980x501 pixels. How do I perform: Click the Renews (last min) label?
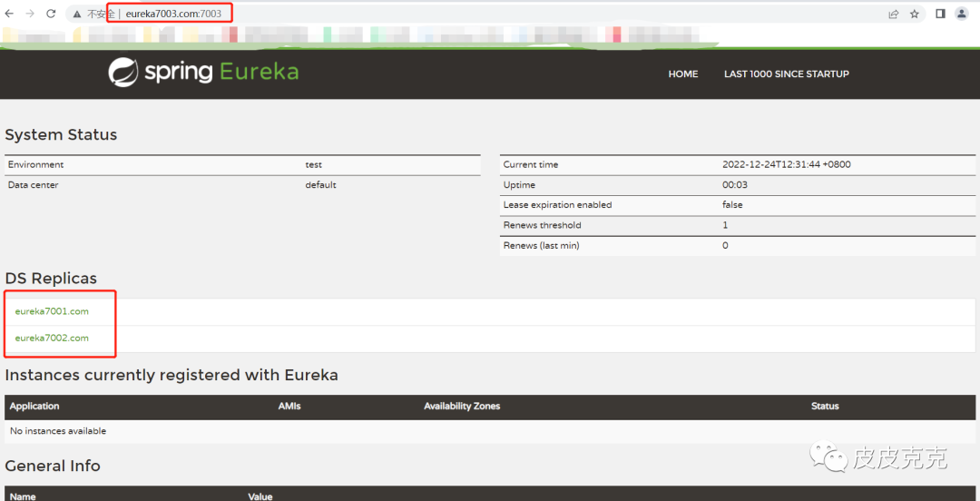click(541, 246)
